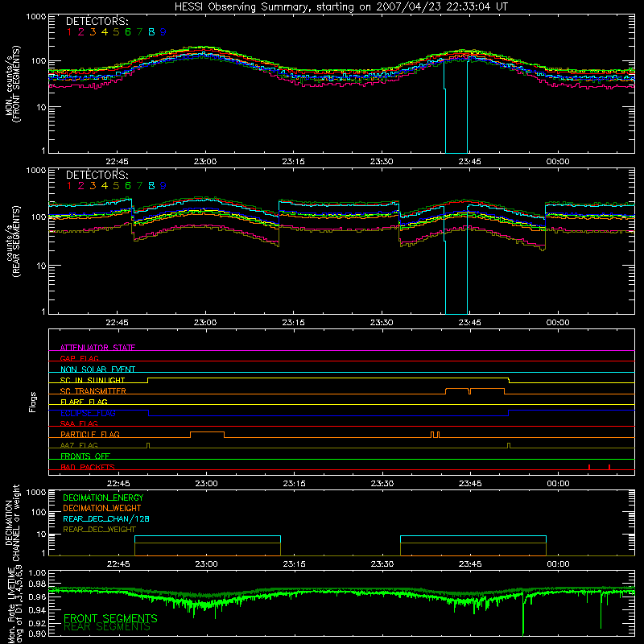644x644 pixels.
Task: Click the GAP FLAG label
Action: coord(79,358)
